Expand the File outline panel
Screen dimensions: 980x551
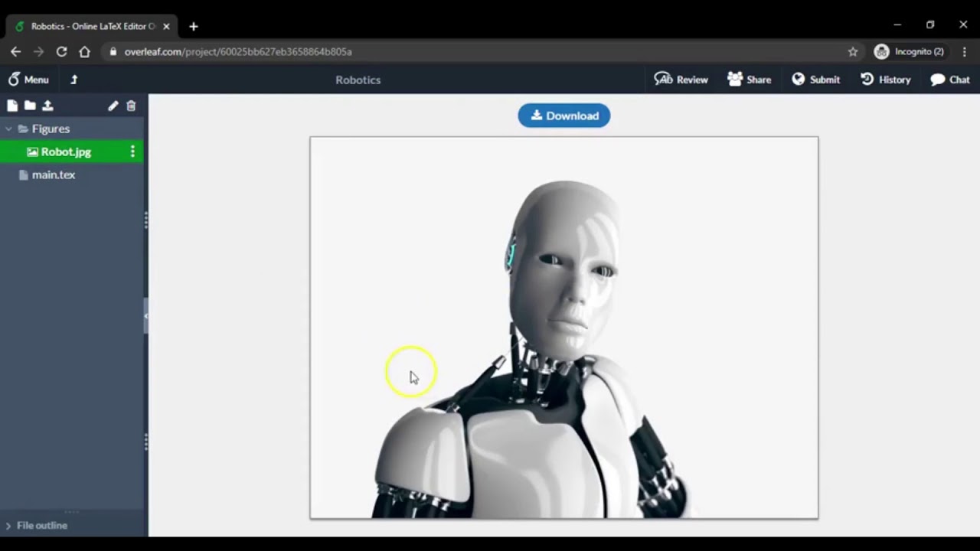[x=37, y=526]
